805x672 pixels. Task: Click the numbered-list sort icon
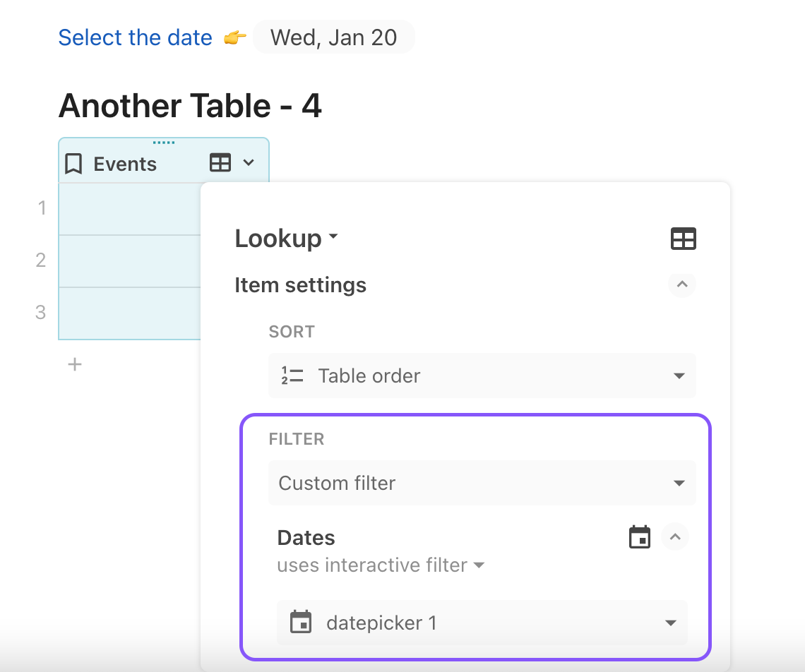[292, 376]
